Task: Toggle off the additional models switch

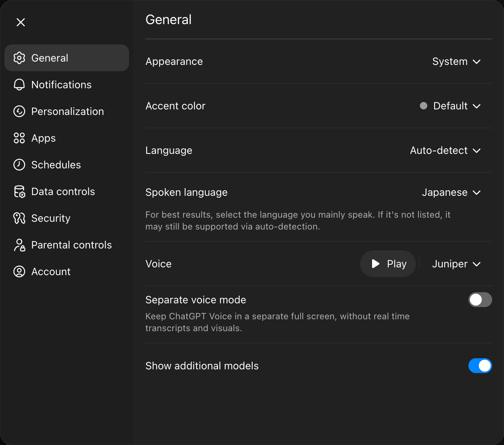Action: pos(480,366)
